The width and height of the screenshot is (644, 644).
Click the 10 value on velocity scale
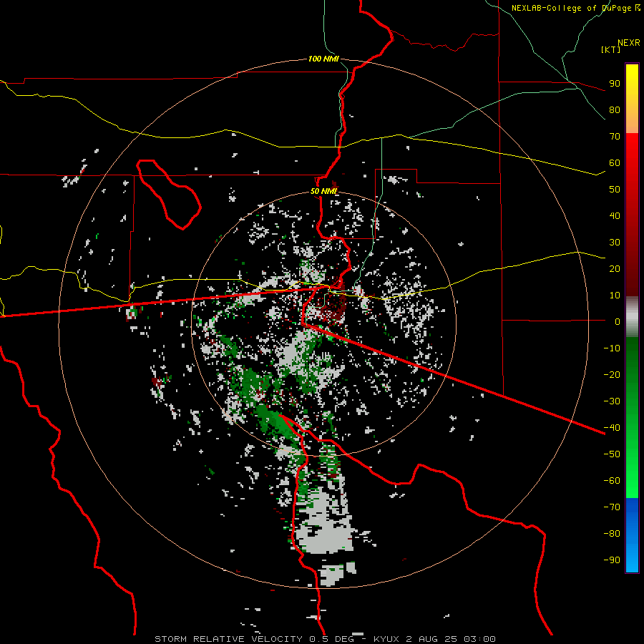click(615, 296)
